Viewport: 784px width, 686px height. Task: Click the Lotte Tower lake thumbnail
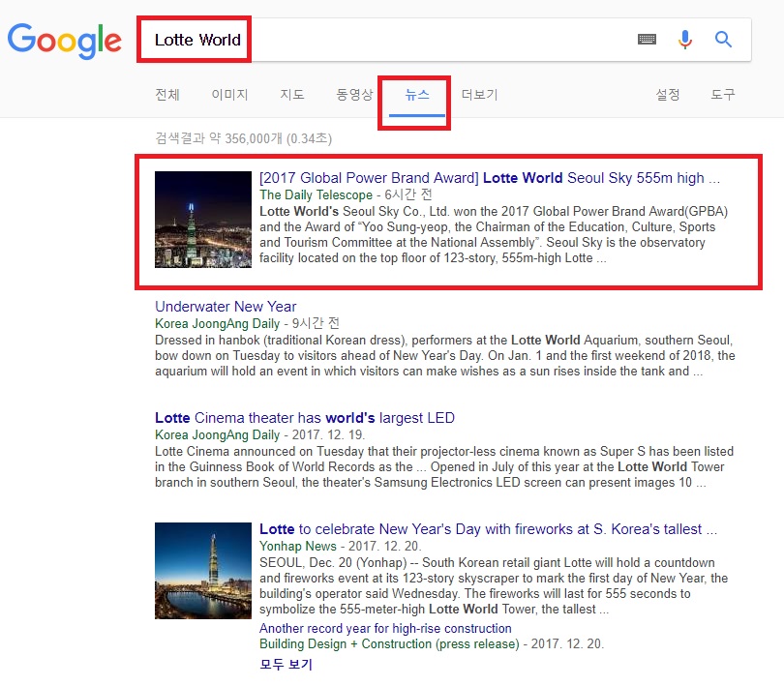tap(203, 571)
